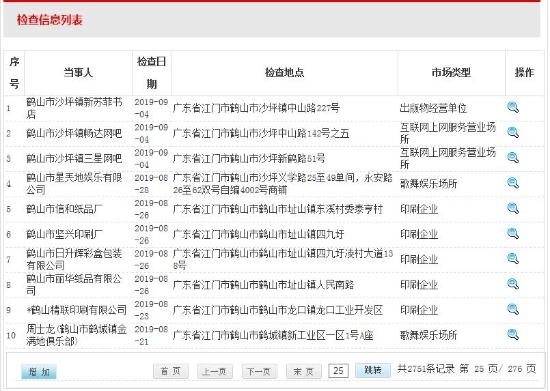The image size is (550, 391).
Task: Click date 2019-08-21 in row 10
Action: [152, 335]
